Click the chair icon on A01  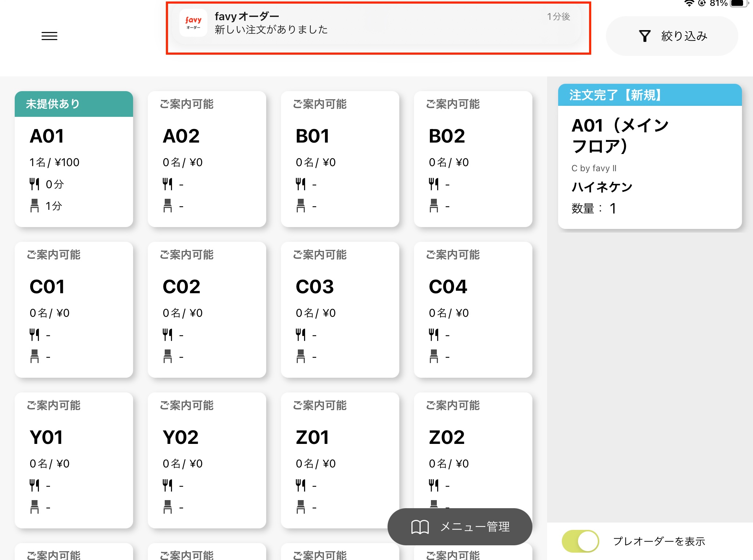coord(34,206)
